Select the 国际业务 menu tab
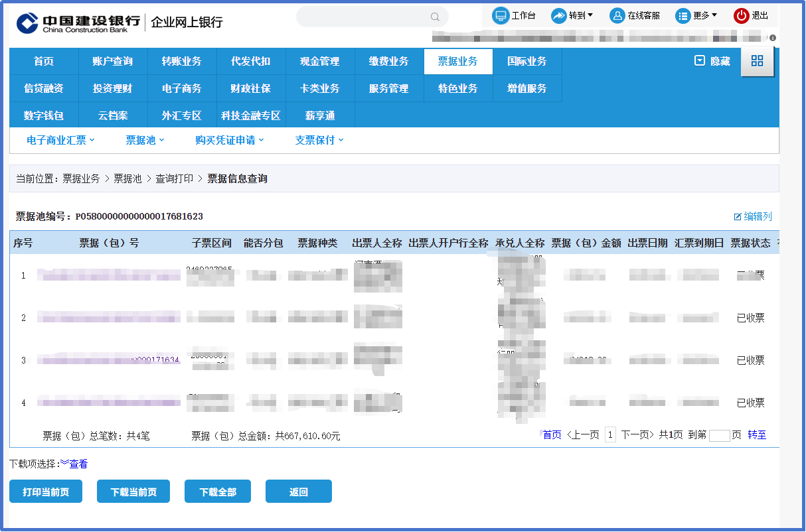This screenshot has width=806, height=532. (x=527, y=62)
